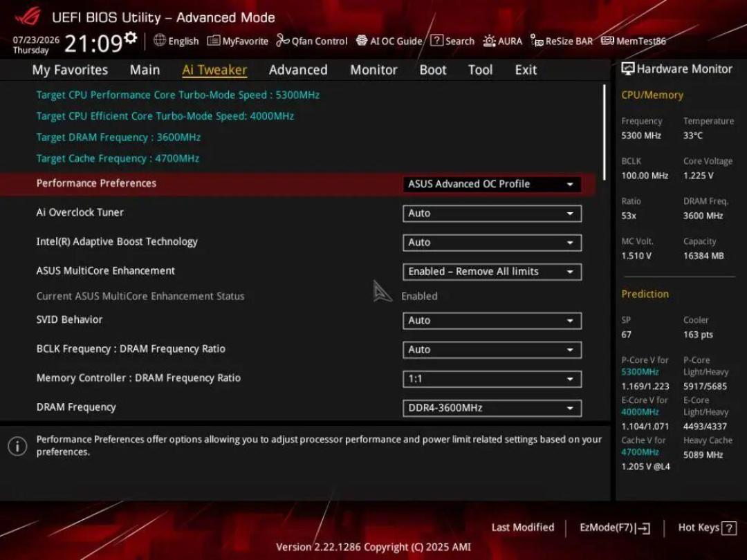Screen dimensions: 747x560
Task: Select SVID Behavior label
Action: pos(69,319)
